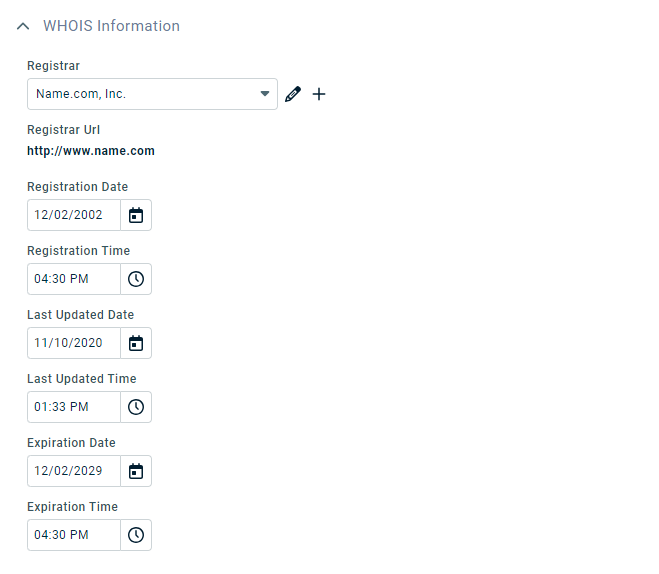Click the pencil icon to edit registrar
Screen dimensions: 659x574
tap(293, 94)
